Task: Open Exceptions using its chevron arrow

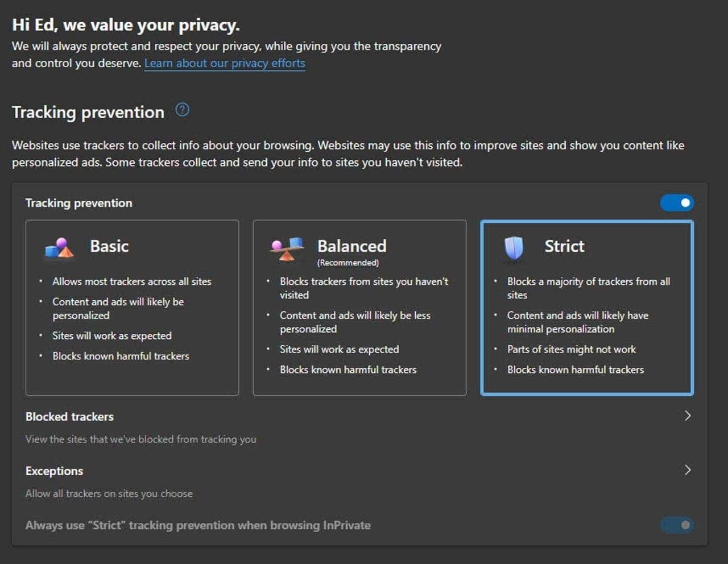Action: (x=687, y=470)
